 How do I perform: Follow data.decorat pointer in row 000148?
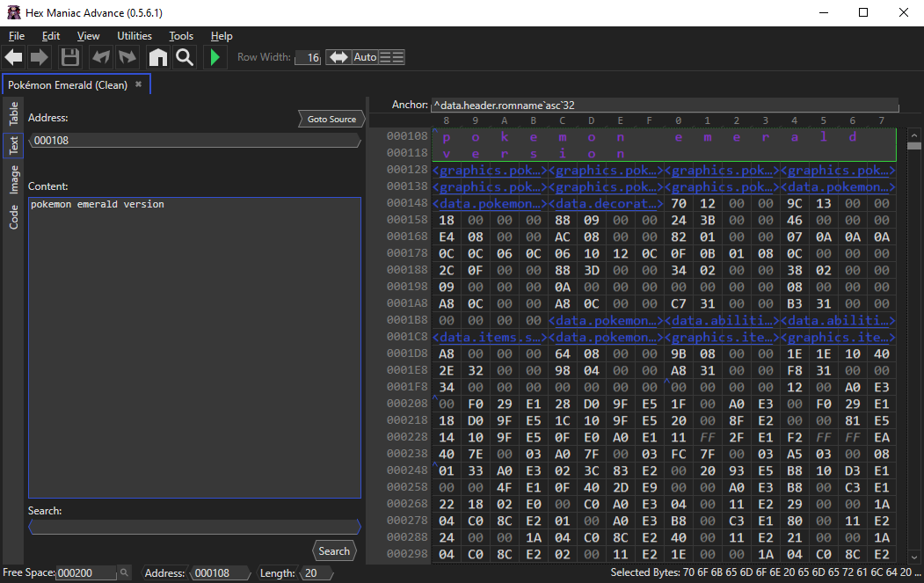pos(607,203)
